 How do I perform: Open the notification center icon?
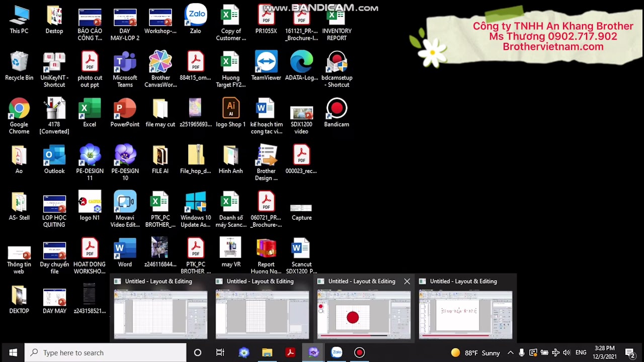629,352
